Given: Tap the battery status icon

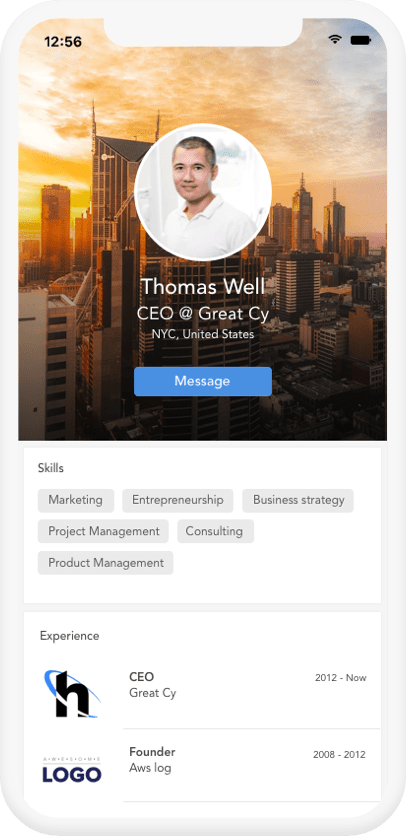Looking at the screenshot, I should click(x=361, y=40).
